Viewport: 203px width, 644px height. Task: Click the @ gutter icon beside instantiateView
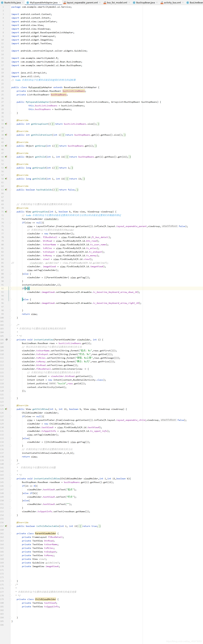(6, 340)
